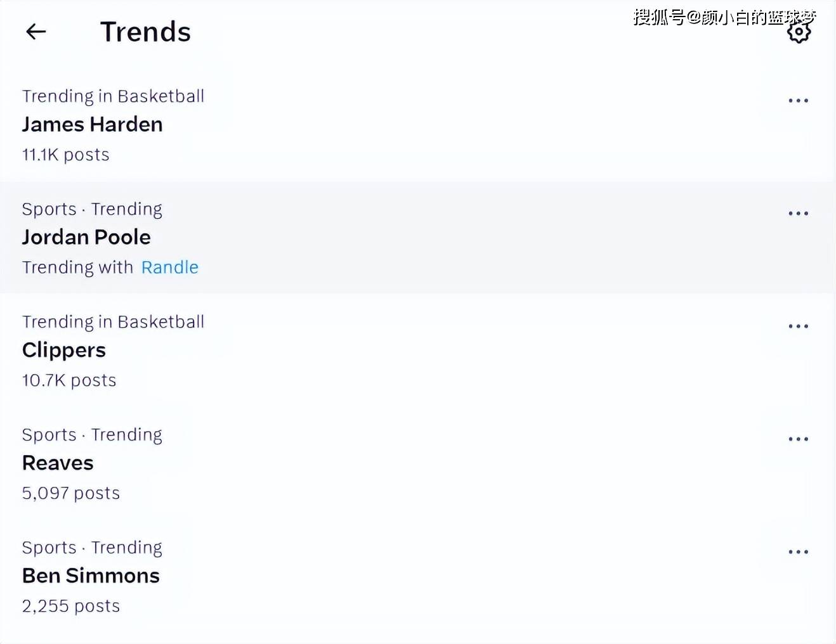Click the 10.7K posts count
This screenshot has height=644, width=836.
(69, 380)
